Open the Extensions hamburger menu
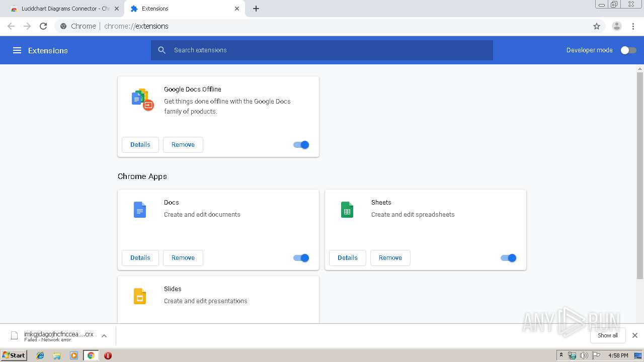Image resolution: width=644 pixels, height=362 pixels. pos(17,50)
